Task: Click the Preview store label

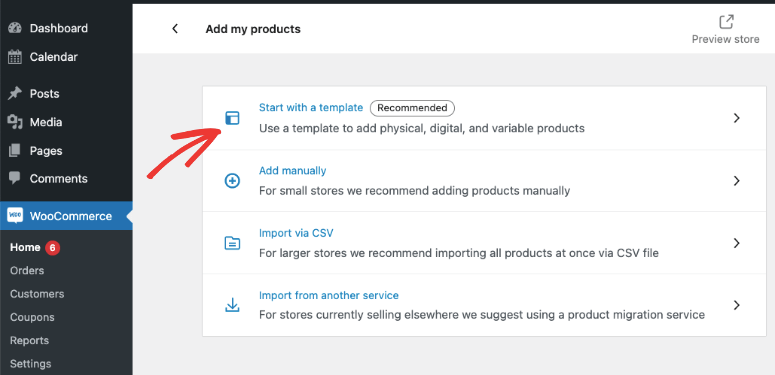Action: point(726,40)
